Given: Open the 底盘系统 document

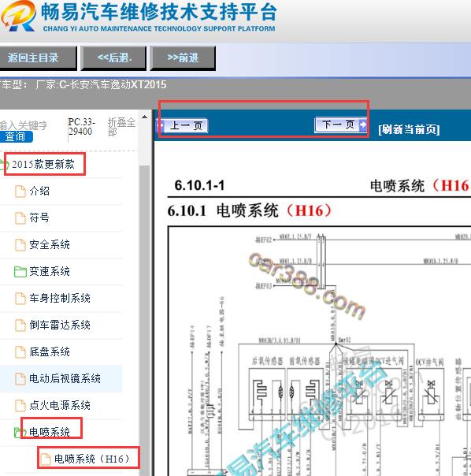Looking at the screenshot, I should pyautogui.click(x=50, y=351).
